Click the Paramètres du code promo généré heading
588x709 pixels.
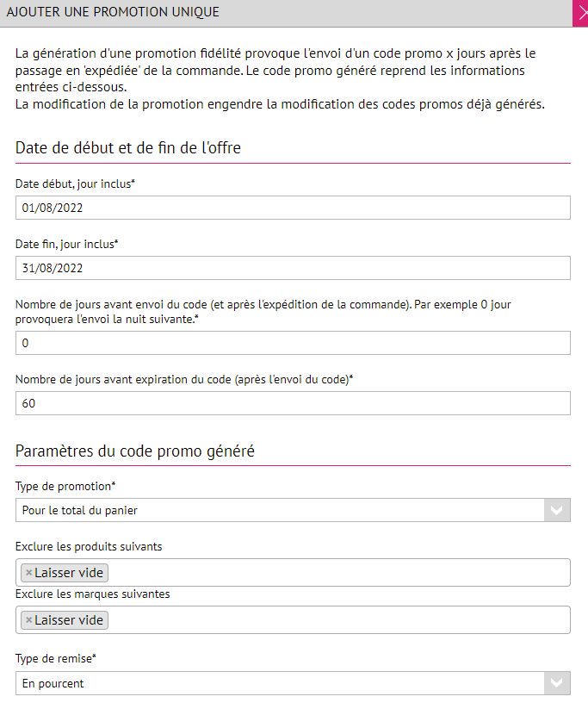(135, 451)
